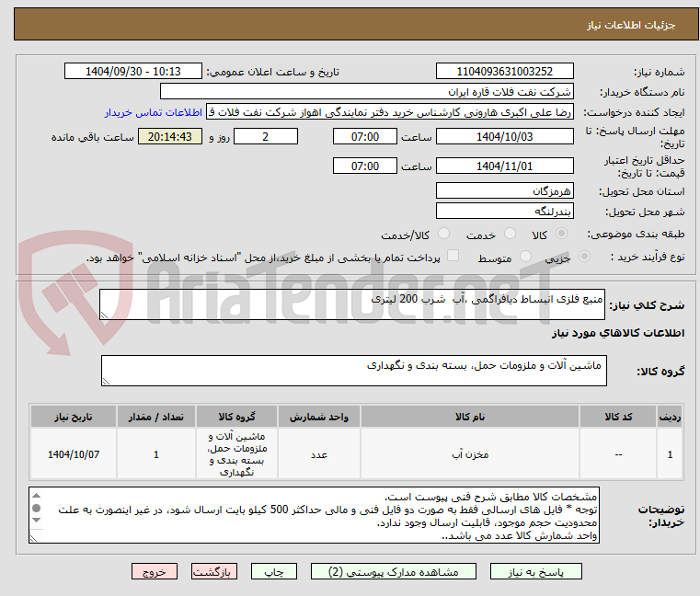The width and height of the screenshot is (700, 596).
Task: Click the ایجاد کننده درخواست field
Action: (389, 112)
